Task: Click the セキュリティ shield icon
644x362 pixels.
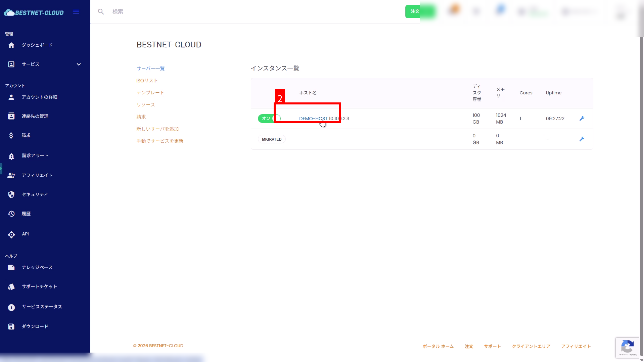Action: coord(11,195)
